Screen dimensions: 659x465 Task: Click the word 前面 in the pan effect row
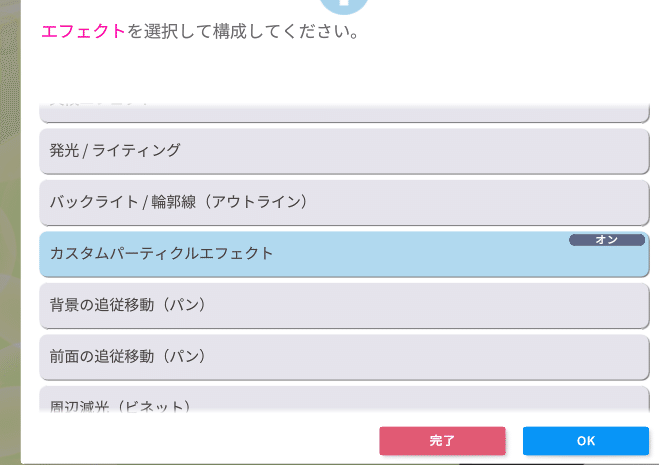point(64,357)
